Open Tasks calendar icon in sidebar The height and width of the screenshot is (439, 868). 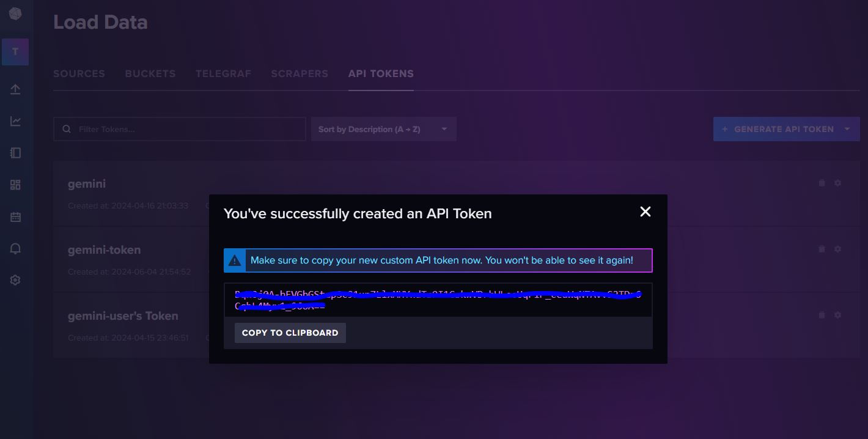[15, 216]
